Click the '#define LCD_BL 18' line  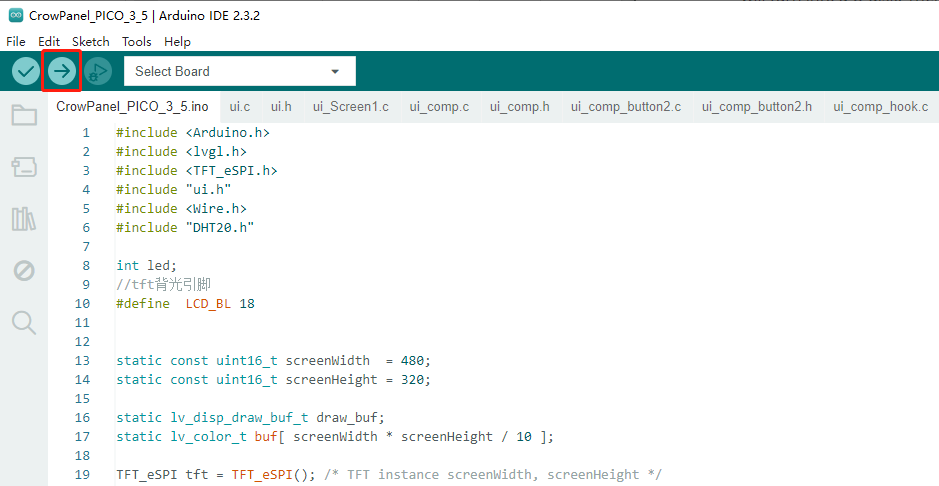pos(185,303)
